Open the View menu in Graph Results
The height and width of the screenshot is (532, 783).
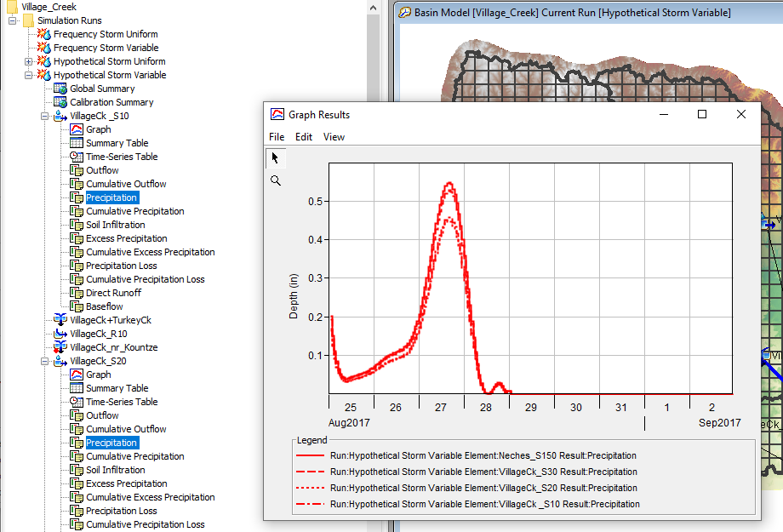coord(334,137)
